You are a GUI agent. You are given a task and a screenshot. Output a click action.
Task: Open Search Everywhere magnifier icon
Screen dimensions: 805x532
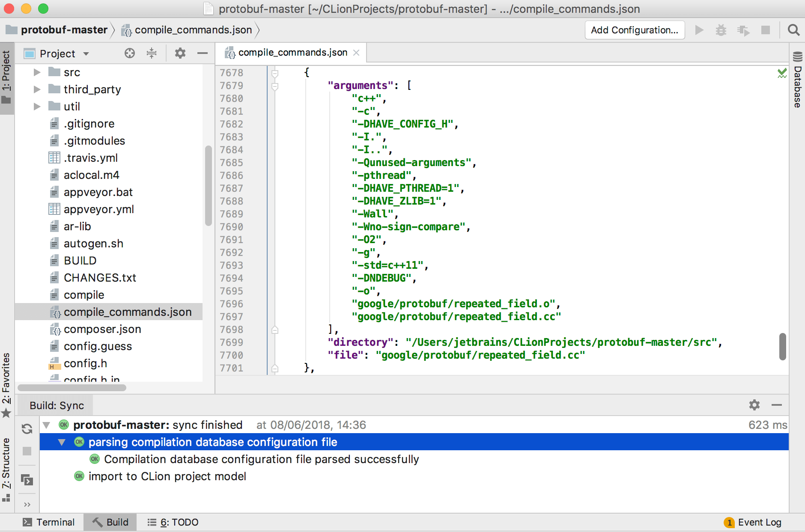[x=793, y=30]
